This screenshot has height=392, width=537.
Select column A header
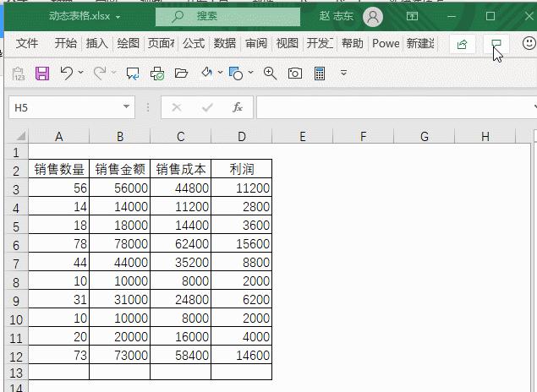click(59, 137)
